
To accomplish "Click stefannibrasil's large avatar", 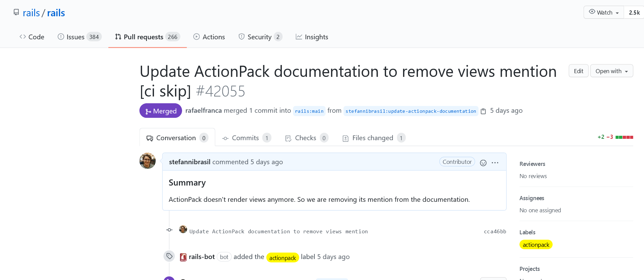I will point(148,161).
